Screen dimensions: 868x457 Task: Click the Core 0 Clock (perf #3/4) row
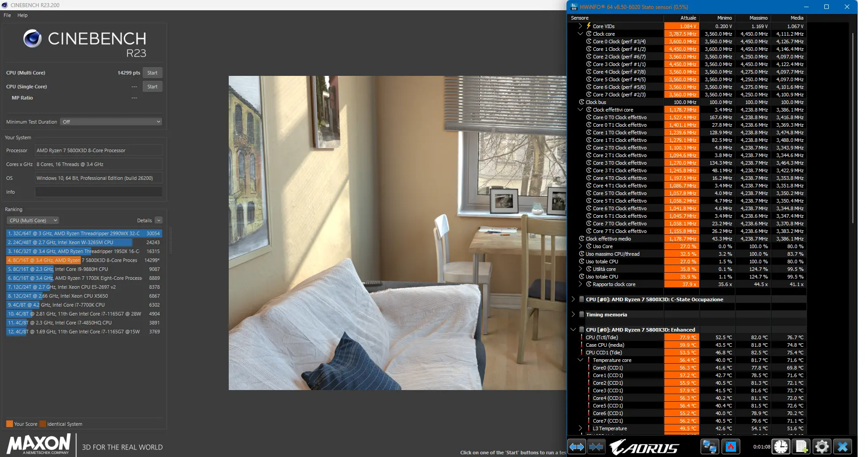click(x=688, y=41)
